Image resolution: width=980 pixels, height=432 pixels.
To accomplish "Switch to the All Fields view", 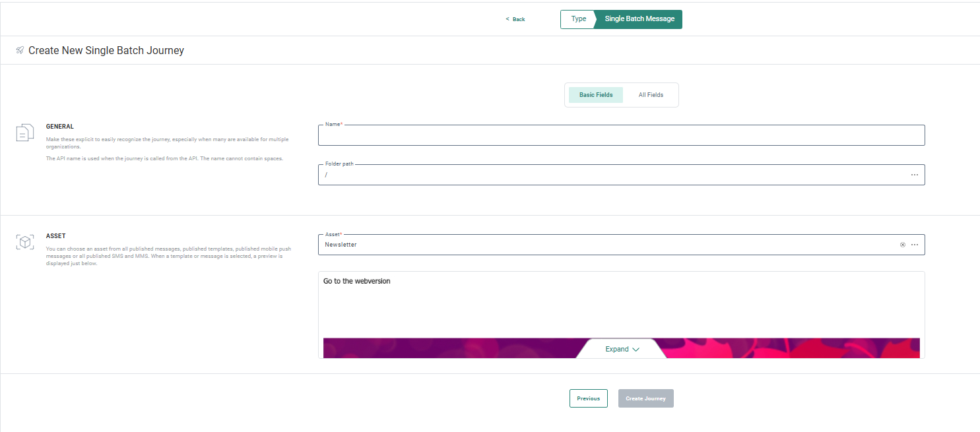I will (x=651, y=95).
